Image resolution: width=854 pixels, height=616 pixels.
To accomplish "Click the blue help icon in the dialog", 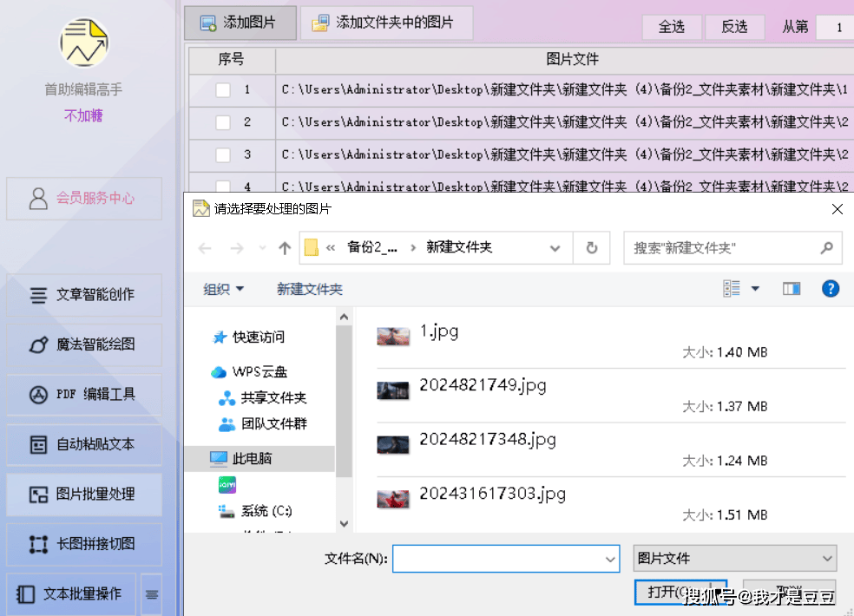I will coord(831,288).
